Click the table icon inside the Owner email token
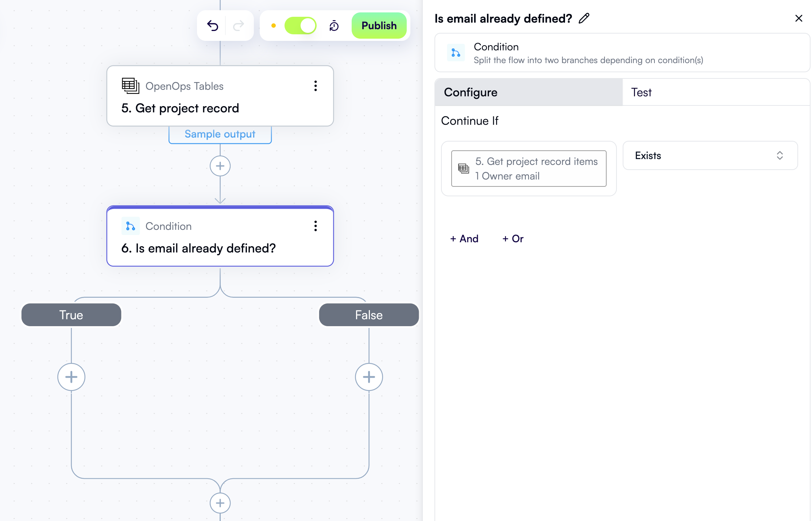The height and width of the screenshot is (521, 812). click(x=463, y=168)
